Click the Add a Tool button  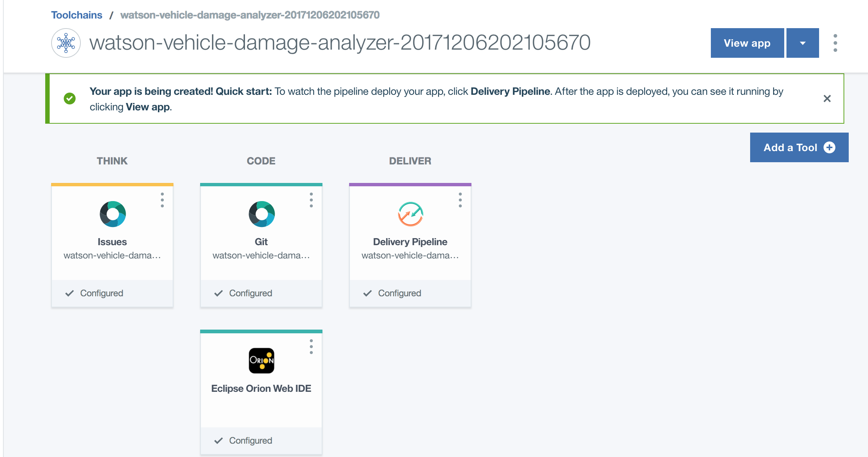pyautogui.click(x=799, y=147)
